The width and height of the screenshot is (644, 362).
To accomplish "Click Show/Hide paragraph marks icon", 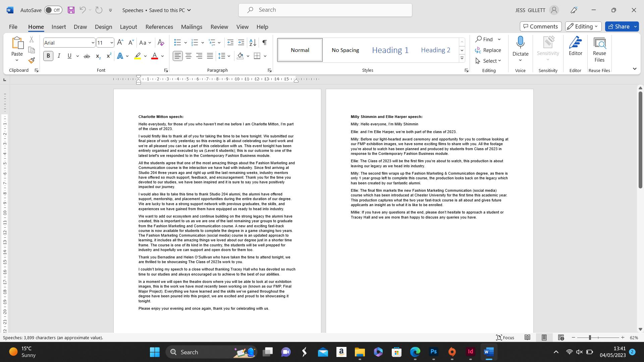I will 265,43.
